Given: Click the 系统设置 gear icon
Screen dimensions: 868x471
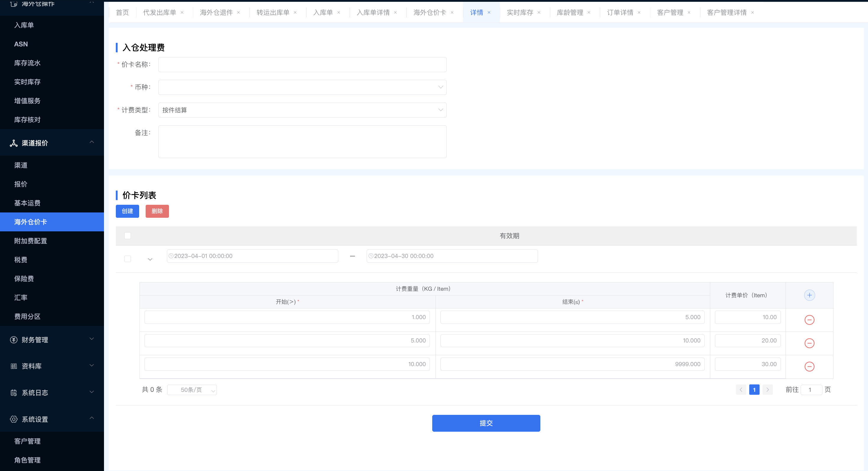Looking at the screenshot, I should pos(14,419).
